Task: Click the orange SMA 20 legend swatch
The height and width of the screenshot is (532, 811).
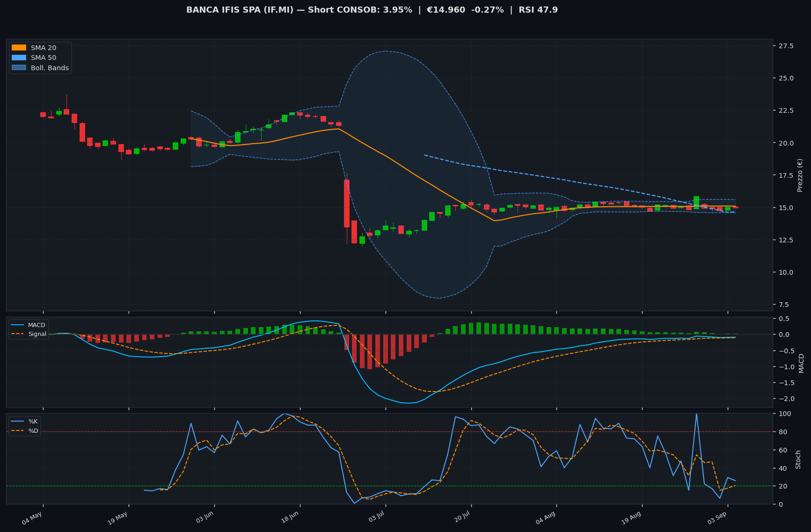Action: click(19, 48)
